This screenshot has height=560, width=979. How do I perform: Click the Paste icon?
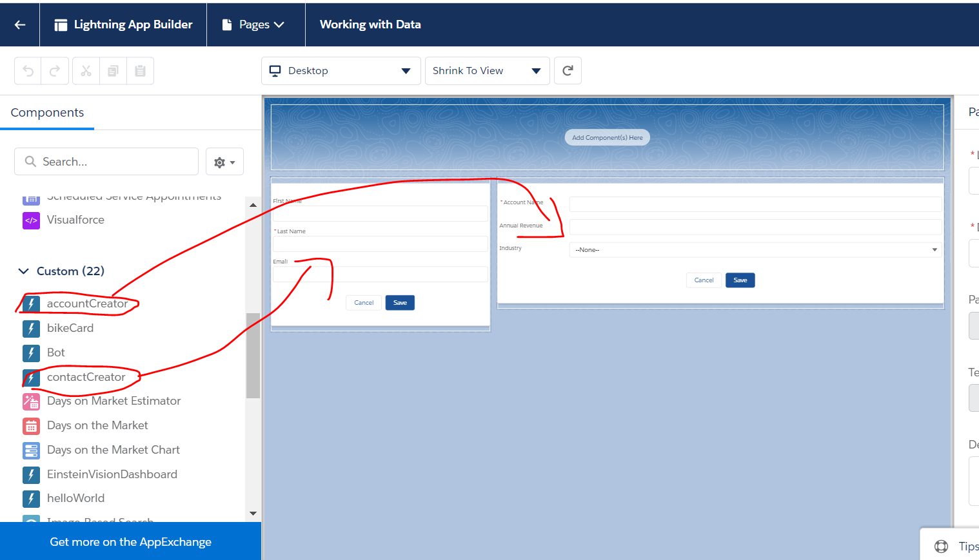pos(140,70)
